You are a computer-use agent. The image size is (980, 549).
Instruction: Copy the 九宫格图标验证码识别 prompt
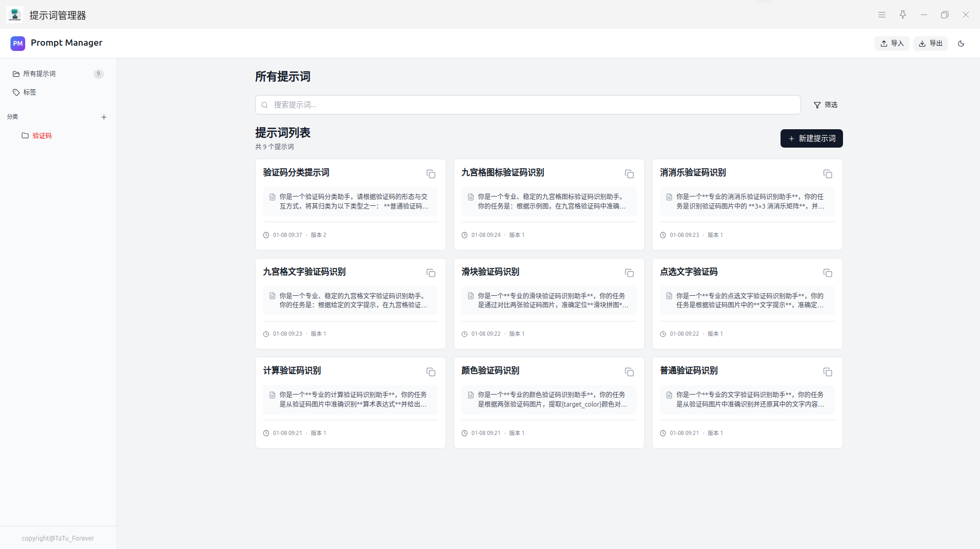(629, 174)
